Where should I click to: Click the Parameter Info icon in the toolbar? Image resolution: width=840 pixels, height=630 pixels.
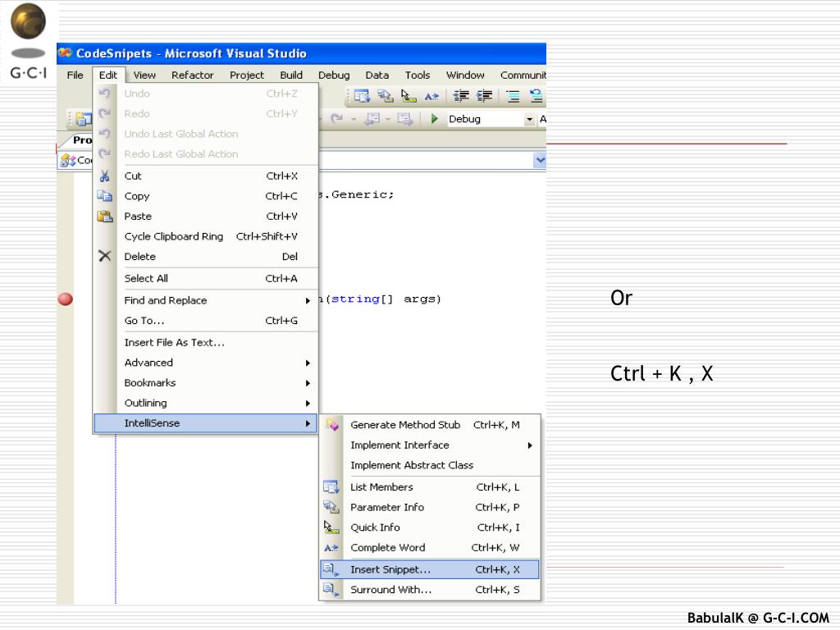(386, 96)
